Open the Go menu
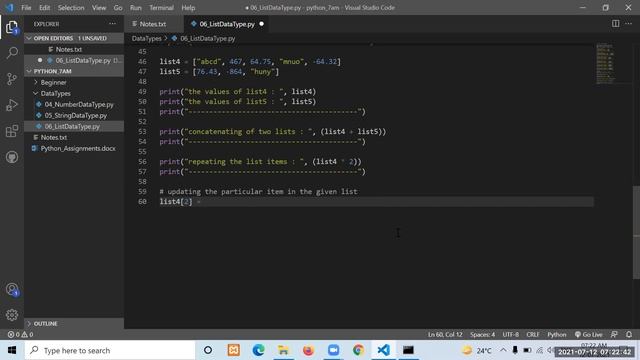This screenshot has width=640, height=360. coord(118,7)
